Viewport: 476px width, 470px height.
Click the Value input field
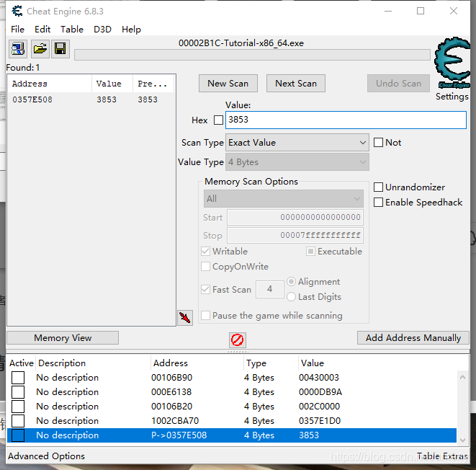click(x=346, y=120)
